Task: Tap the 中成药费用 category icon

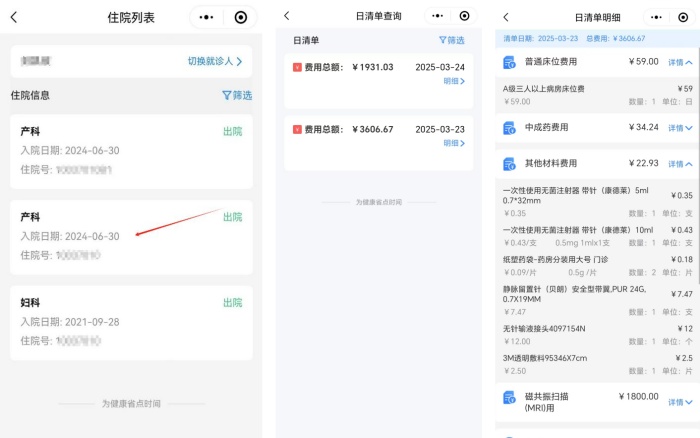Action: [x=509, y=128]
